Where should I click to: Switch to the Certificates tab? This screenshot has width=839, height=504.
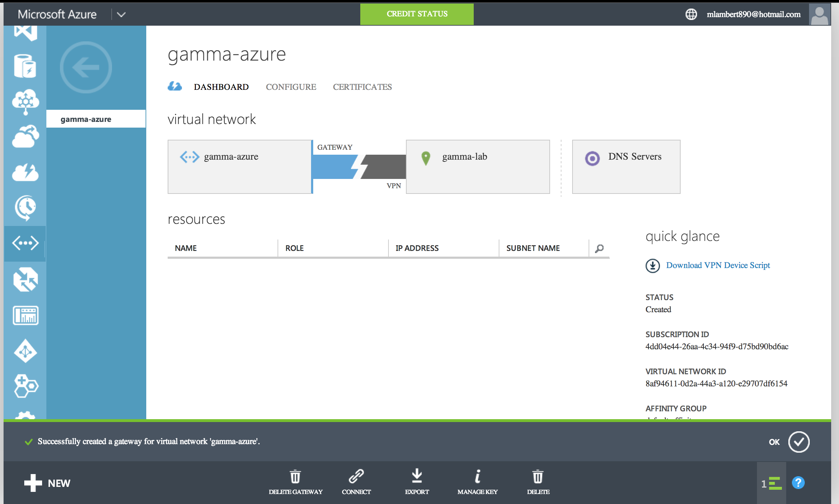point(362,87)
